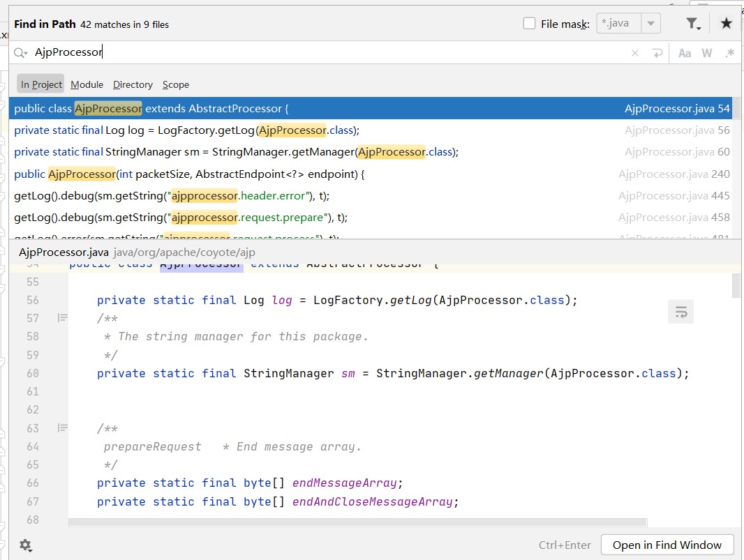Image resolution: width=744 pixels, height=560 pixels.
Task: Toggle Match Case (Aa) option
Action: point(684,53)
